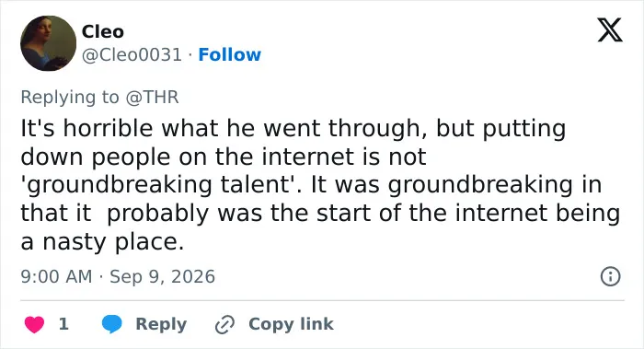Click the like count number 1
Image resolution: width=644 pixels, height=349 pixels.
tap(63, 324)
